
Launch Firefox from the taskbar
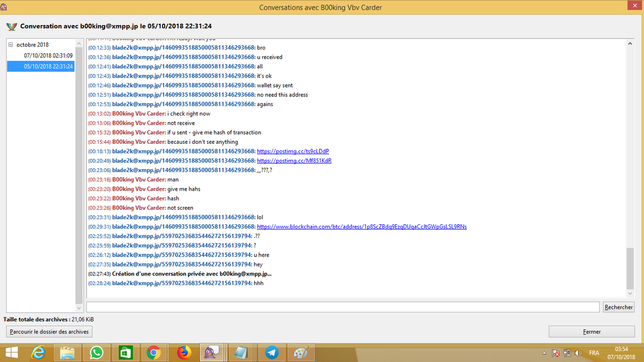click(x=184, y=353)
